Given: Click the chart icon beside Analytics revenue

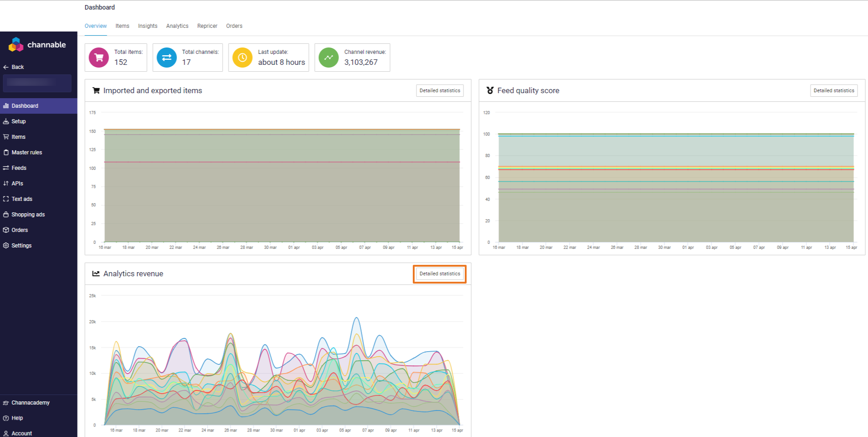Looking at the screenshot, I should pos(96,274).
